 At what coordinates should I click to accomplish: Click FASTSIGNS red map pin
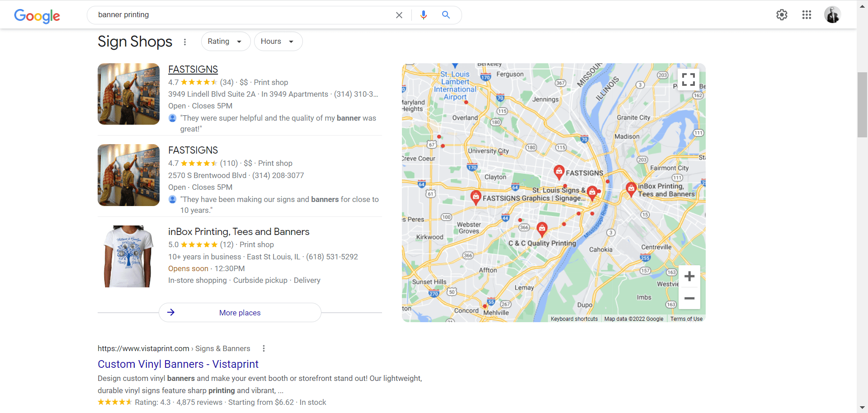pos(559,172)
